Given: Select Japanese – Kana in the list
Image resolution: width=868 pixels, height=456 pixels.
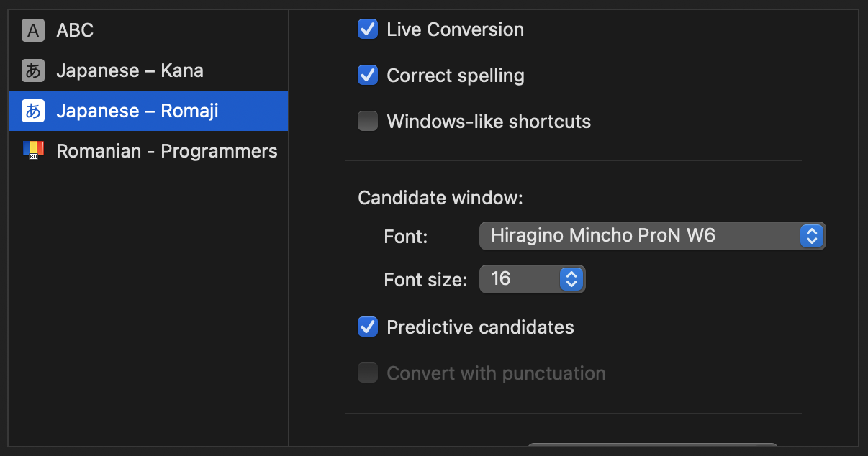Looking at the screenshot, I should [148, 70].
